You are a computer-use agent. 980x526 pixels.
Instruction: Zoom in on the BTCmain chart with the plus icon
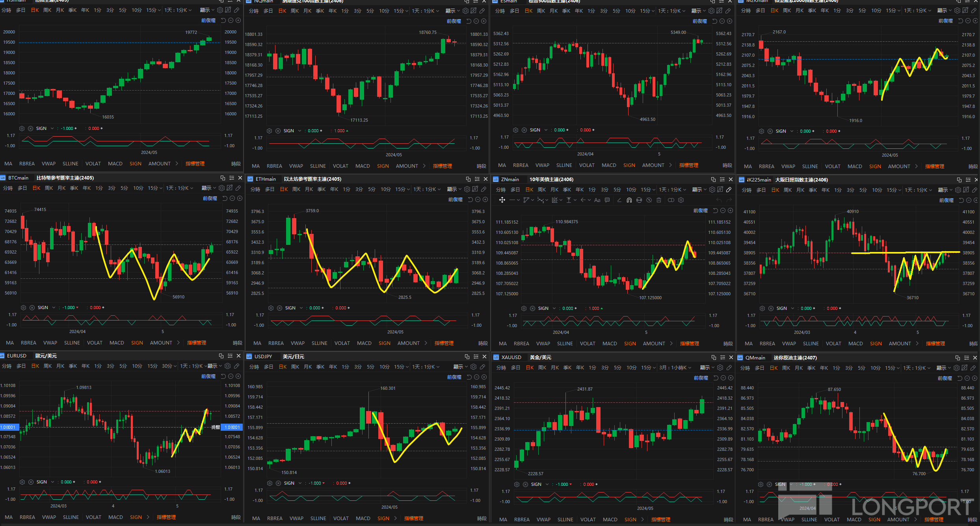pos(240,198)
